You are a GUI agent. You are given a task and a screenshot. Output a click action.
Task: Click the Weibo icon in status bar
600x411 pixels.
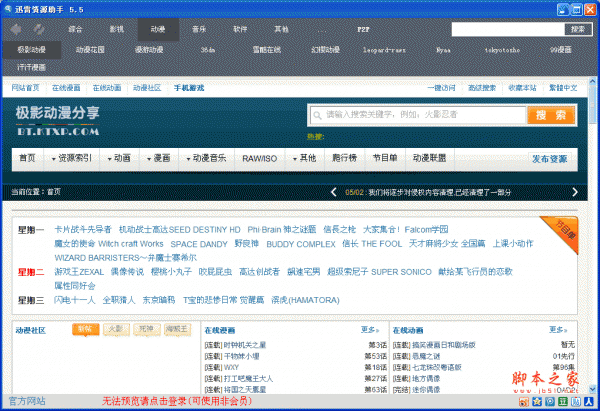pos(524,402)
